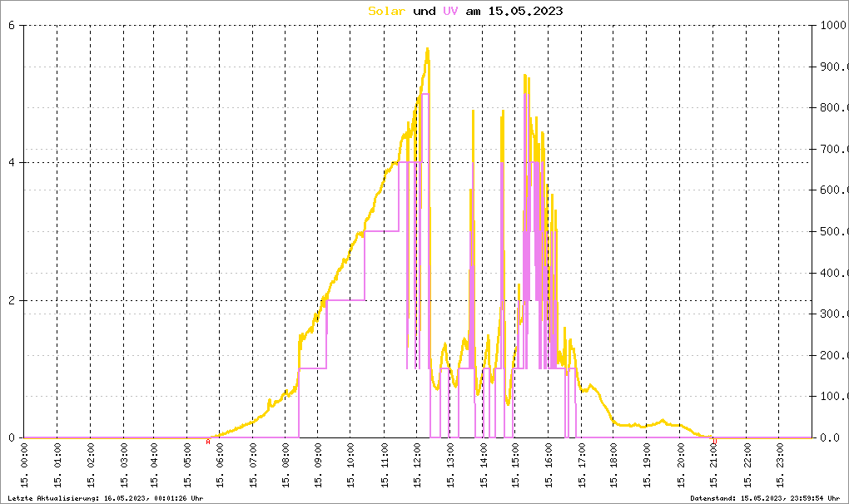Click the time label "15. 19:00"
The width and height of the screenshot is (849, 504).
(x=646, y=466)
